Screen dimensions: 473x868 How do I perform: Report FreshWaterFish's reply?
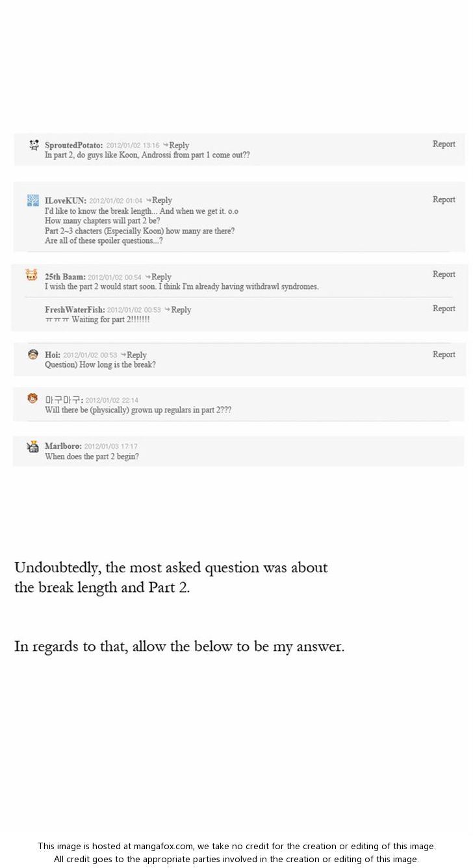[x=444, y=309]
